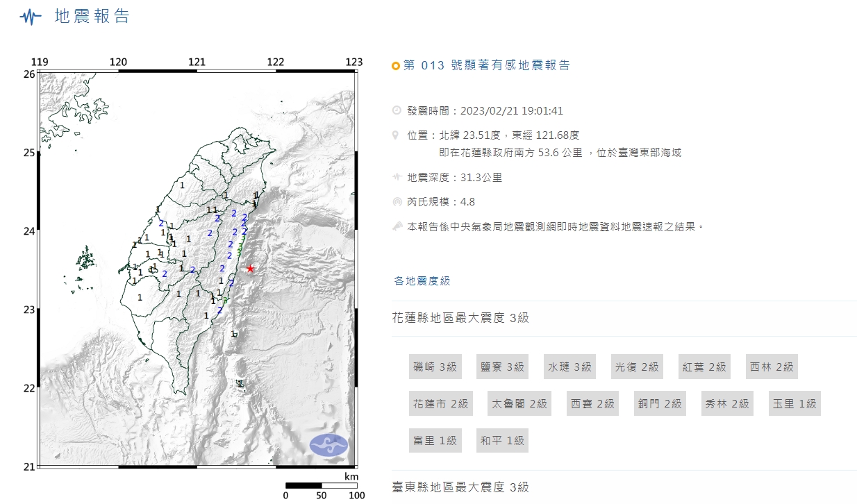Select the 鹽寮 3級 station tag

coord(501,367)
